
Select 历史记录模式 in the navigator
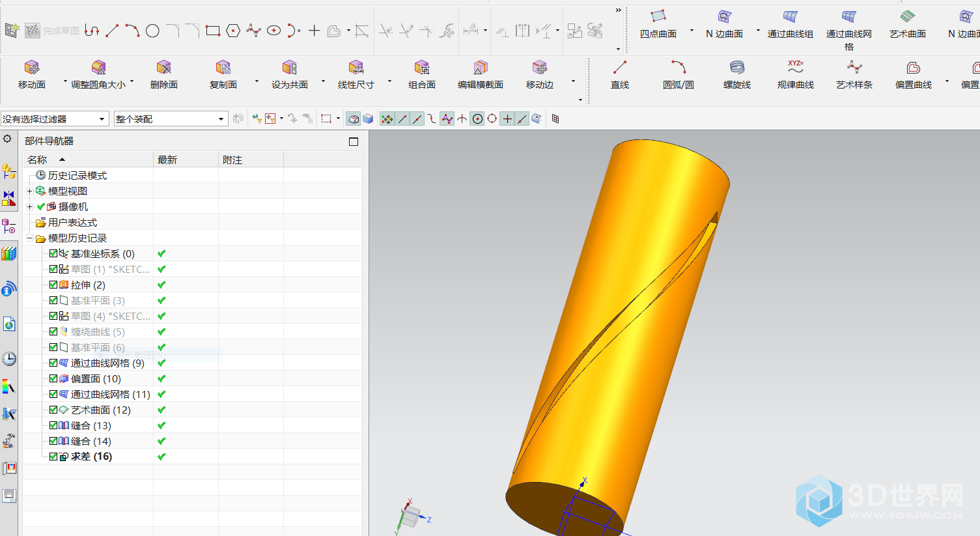click(x=77, y=175)
